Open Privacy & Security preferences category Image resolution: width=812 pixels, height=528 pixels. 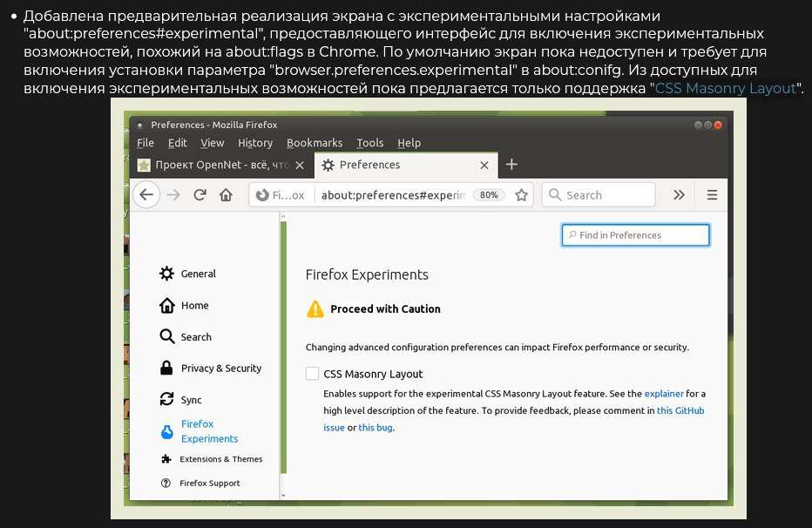click(x=221, y=368)
